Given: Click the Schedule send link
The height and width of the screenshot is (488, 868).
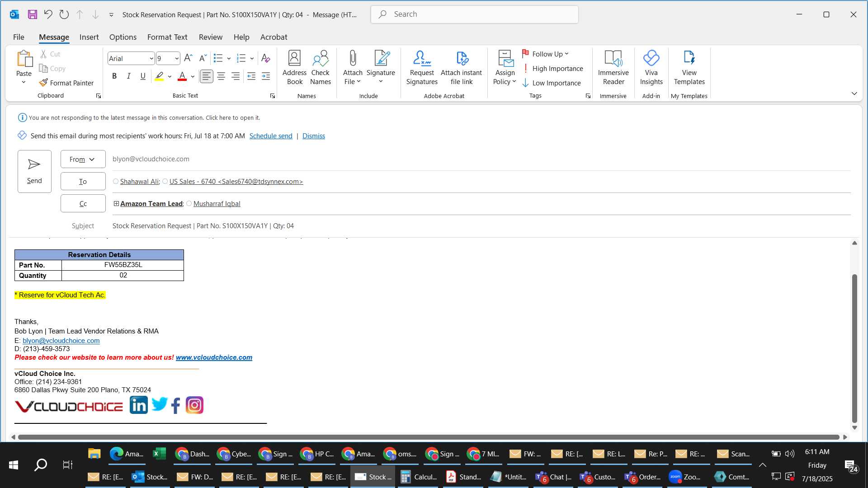Looking at the screenshot, I should 271,136.
